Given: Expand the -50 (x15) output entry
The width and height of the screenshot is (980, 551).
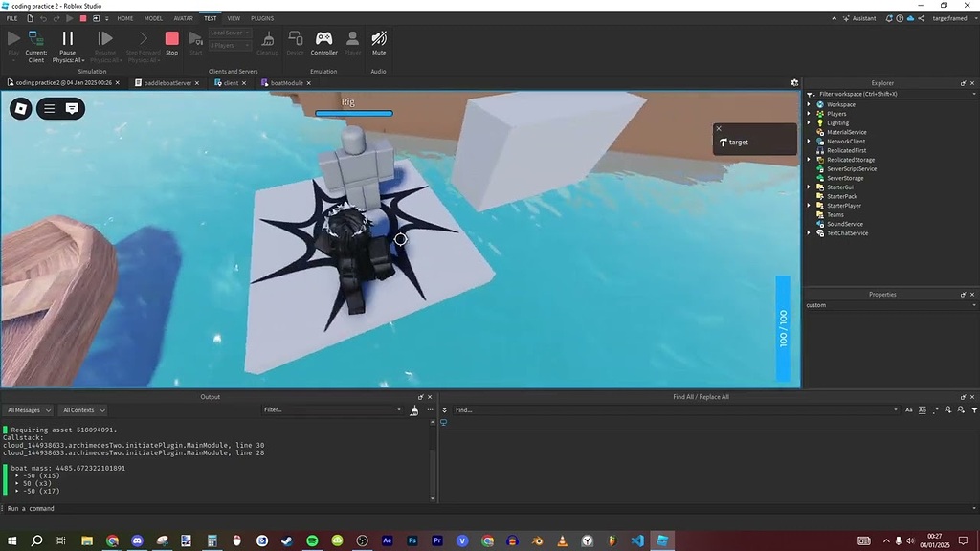Looking at the screenshot, I should 17,476.
